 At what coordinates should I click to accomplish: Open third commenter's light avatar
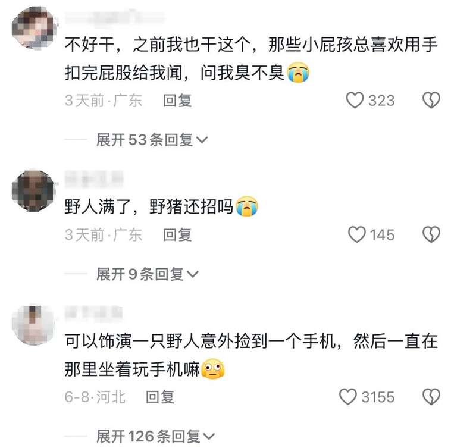tap(33, 325)
